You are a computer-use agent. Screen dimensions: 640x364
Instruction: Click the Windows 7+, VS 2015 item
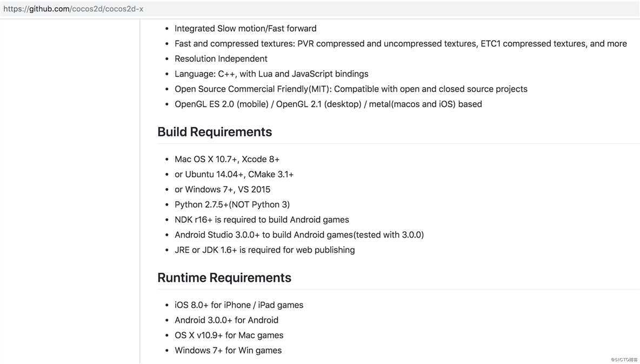(x=223, y=190)
